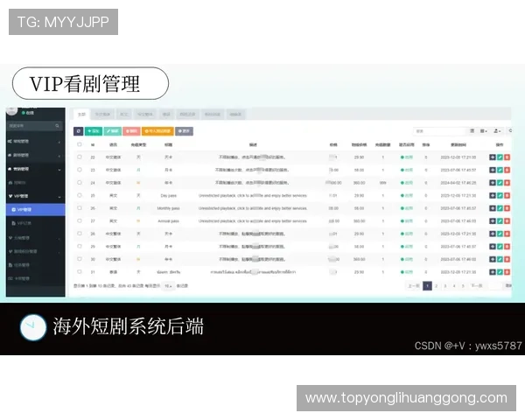The width and height of the screenshot is (525, 420).
Task: Click the table search input field
Action: pyautogui.click(x=439, y=131)
